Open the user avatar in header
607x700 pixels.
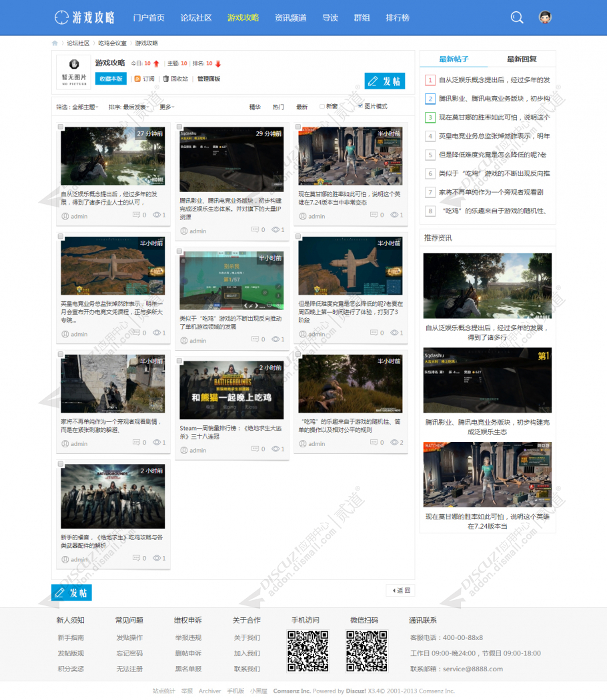[x=545, y=17]
